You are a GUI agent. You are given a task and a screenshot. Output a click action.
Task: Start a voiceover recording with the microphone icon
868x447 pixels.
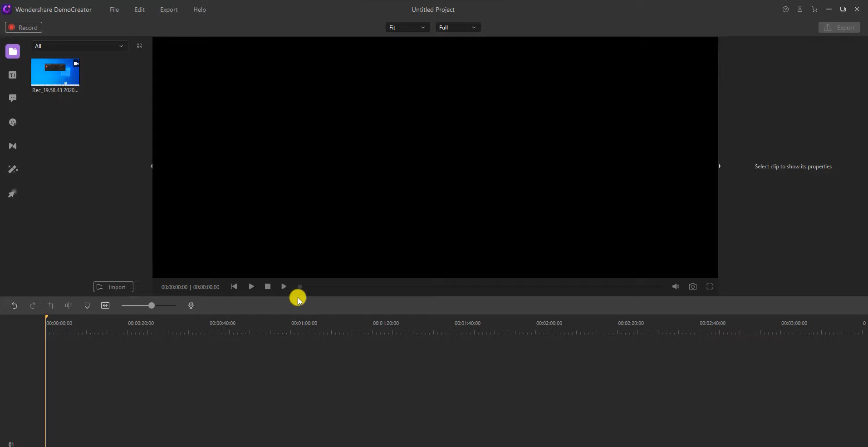tap(191, 305)
